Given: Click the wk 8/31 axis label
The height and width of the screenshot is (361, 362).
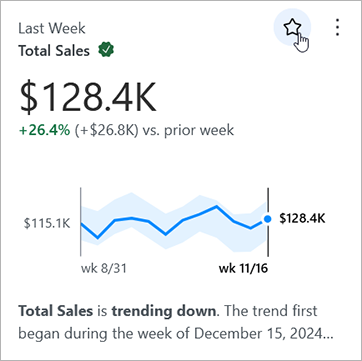Looking at the screenshot, I should (x=104, y=268).
